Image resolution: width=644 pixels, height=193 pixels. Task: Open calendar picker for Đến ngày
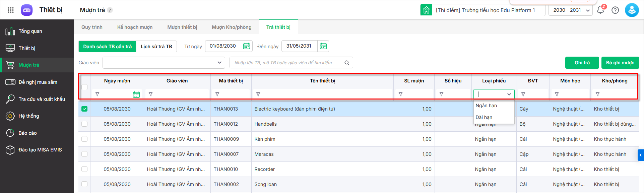(323, 46)
